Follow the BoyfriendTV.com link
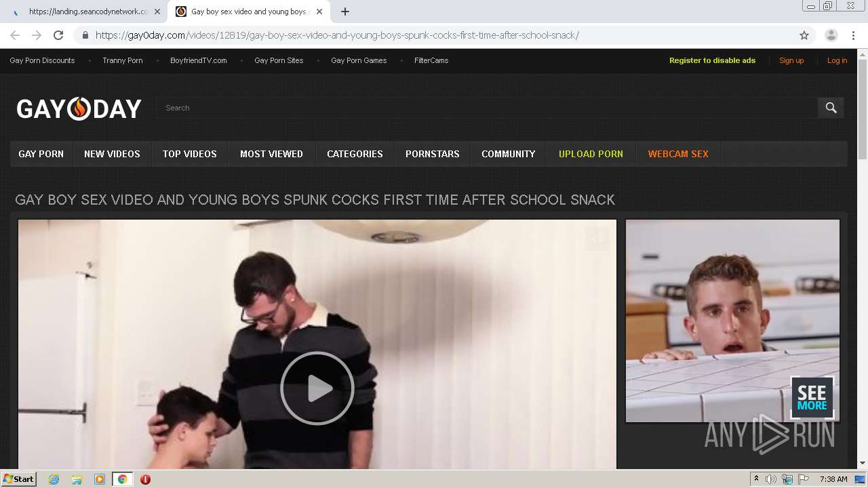 pos(199,60)
